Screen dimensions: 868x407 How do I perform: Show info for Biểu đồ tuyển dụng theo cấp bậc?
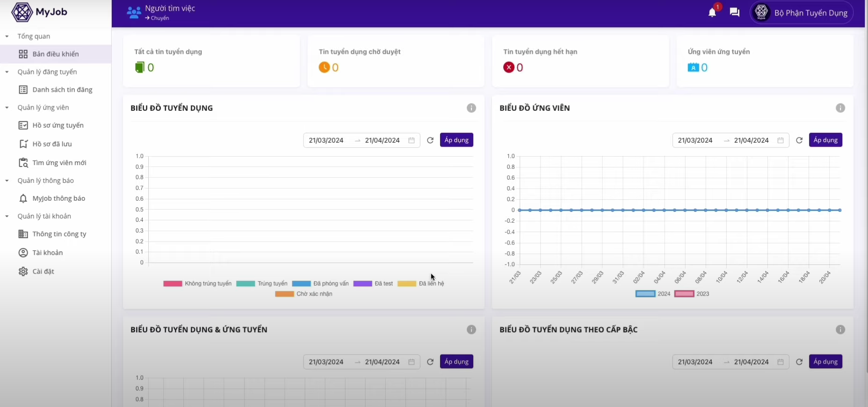840,330
